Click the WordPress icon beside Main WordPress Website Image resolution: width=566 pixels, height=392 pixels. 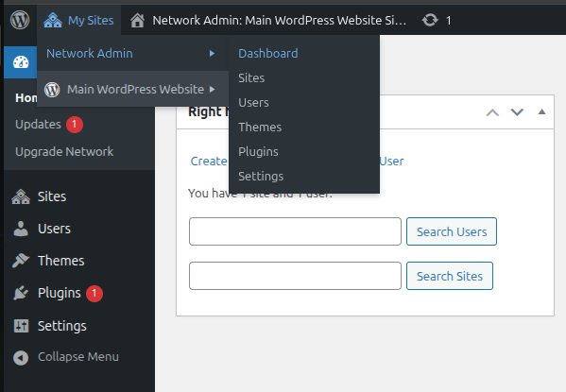pyautogui.click(x=52, y=89)
